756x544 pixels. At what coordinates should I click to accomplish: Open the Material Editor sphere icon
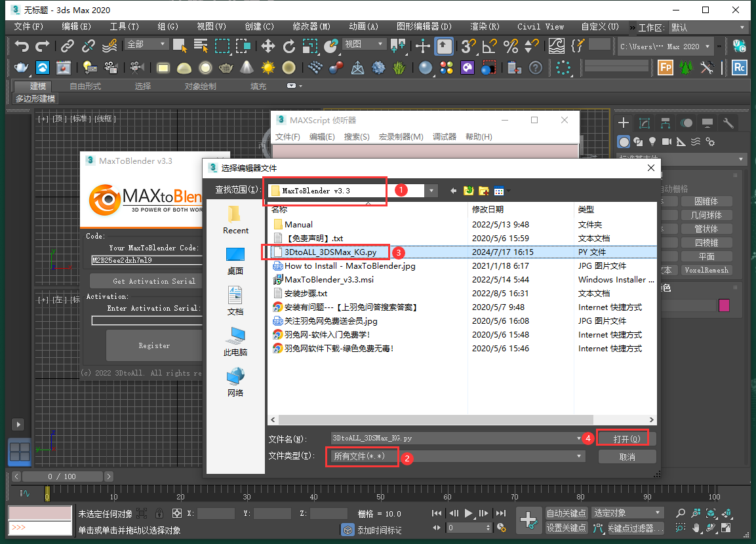426,68
